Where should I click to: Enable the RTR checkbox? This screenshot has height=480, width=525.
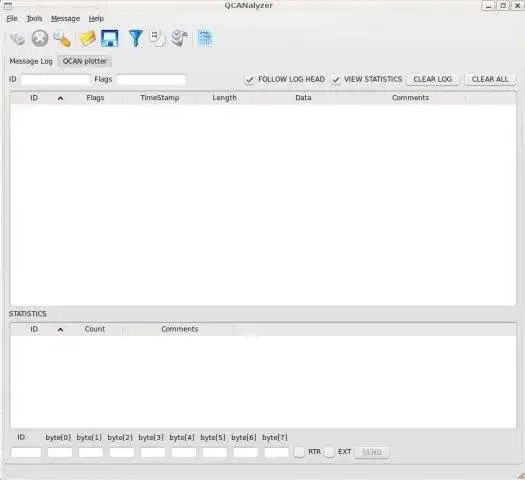(x=299, y=452)
